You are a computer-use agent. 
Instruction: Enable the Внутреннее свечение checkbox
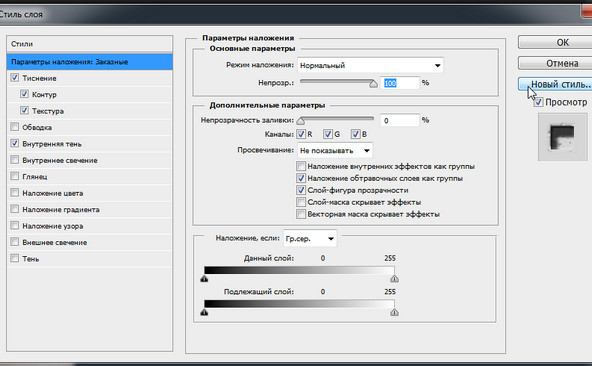15,160
